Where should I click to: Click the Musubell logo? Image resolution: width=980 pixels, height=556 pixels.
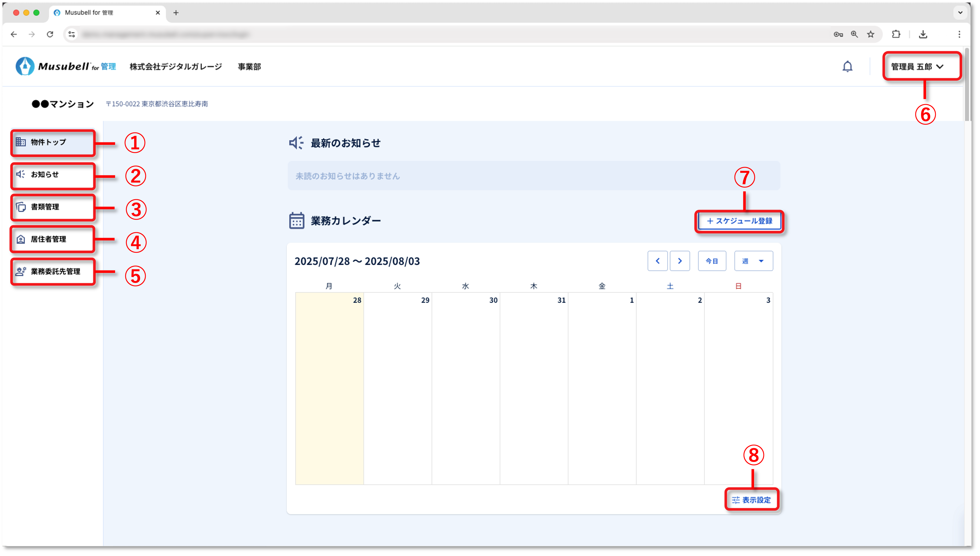click(x=65, y=67)
